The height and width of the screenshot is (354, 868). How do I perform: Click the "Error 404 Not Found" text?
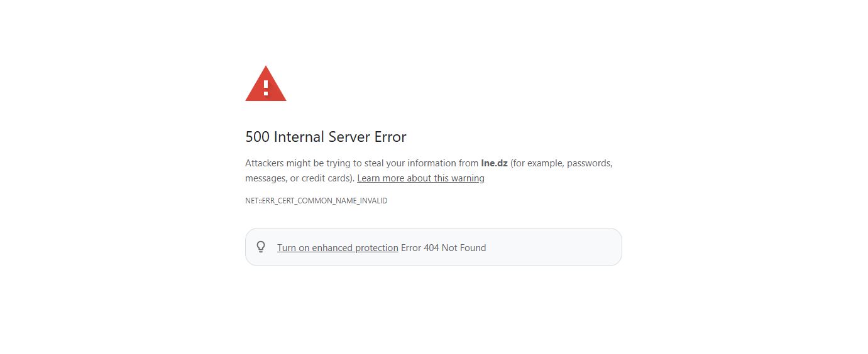click(x=444, y=248)
